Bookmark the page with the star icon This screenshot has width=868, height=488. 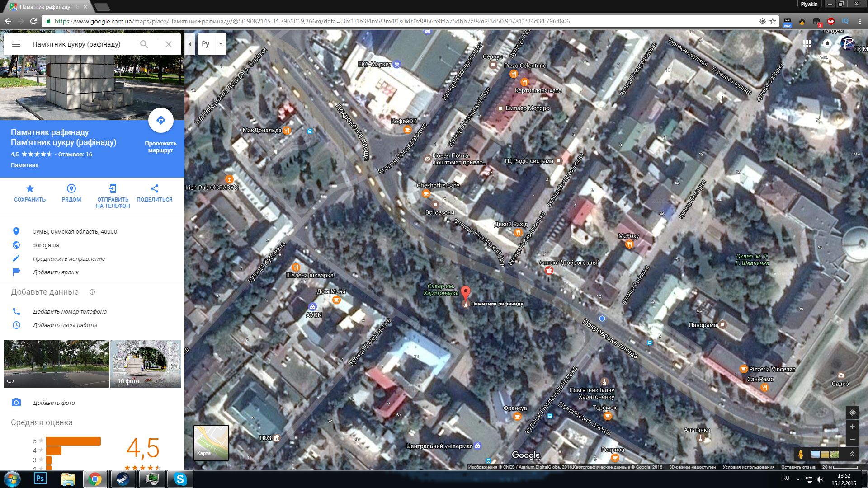pyautogui.click(x=773, y=21)
